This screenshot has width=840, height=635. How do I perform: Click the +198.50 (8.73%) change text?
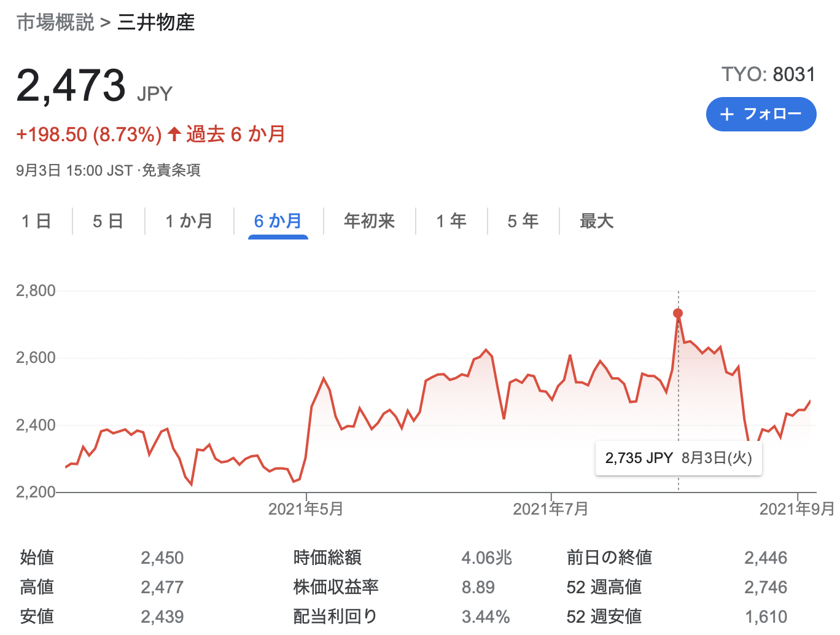tap(89, 134)
